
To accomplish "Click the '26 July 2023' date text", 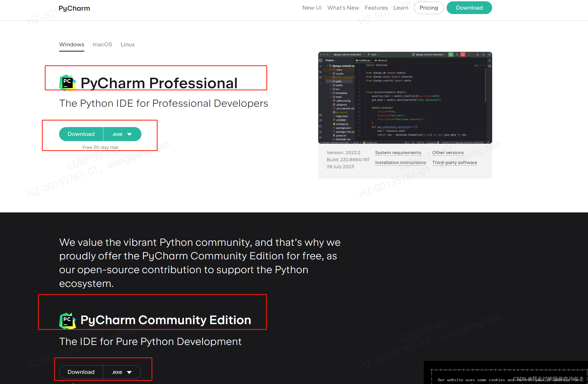I will click(340, 167).
